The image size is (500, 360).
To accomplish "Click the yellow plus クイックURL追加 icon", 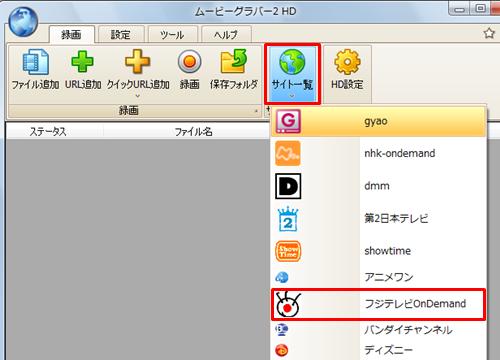I will click(x=138, y=61).
